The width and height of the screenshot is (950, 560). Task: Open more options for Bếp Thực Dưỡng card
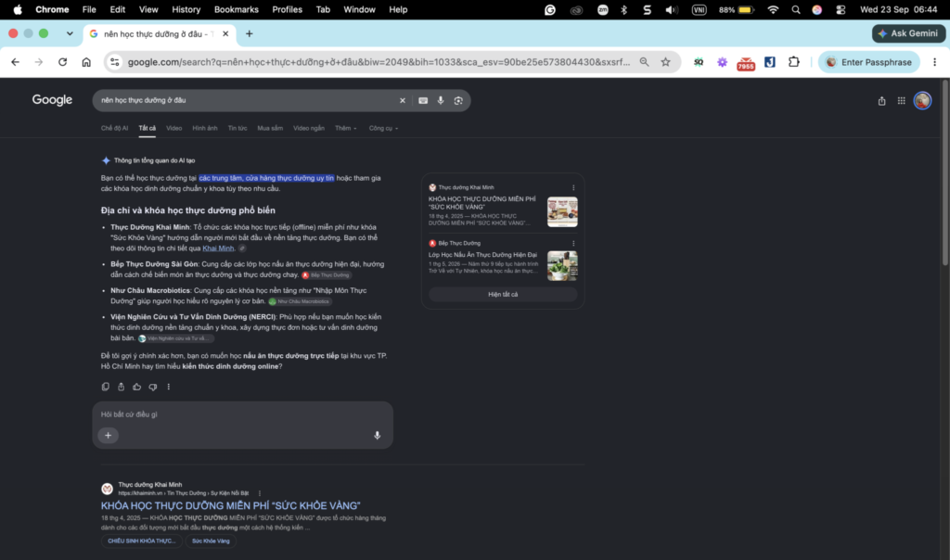click(x=573, y=243)
